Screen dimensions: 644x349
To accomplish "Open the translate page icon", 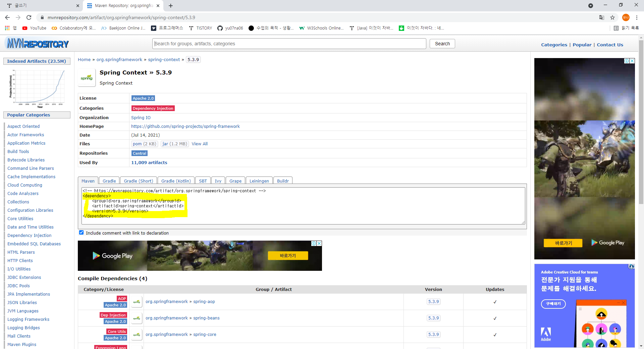I will tap(602, 17).
